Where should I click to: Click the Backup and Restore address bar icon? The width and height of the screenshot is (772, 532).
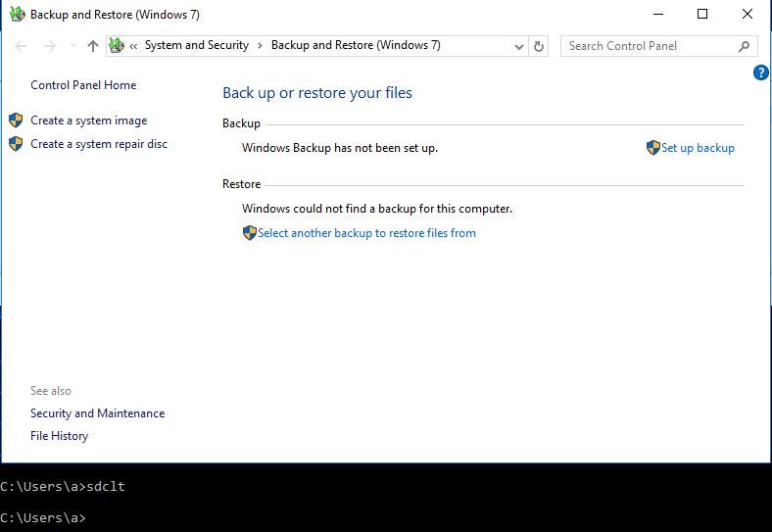(x=117, y=46)
